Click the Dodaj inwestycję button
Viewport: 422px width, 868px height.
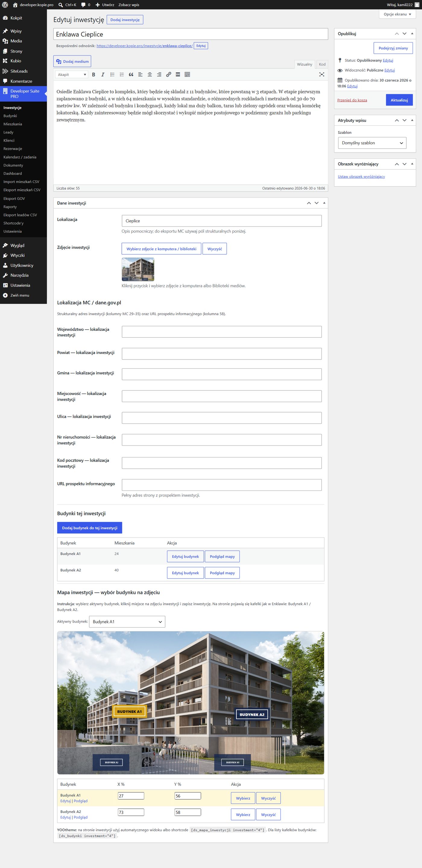pos(125,20)
